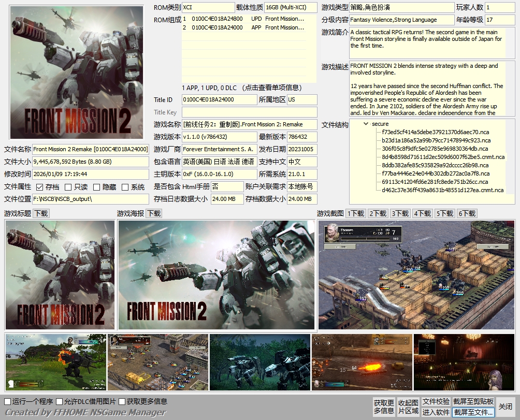Click the 载体性质 field 16GB (Multi-XCI)

291,8
